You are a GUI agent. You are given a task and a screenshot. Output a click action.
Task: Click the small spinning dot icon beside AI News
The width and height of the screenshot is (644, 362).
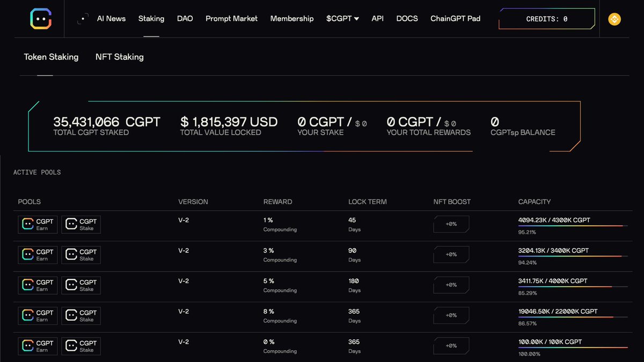pyautogui.click(x=83, y=19)
